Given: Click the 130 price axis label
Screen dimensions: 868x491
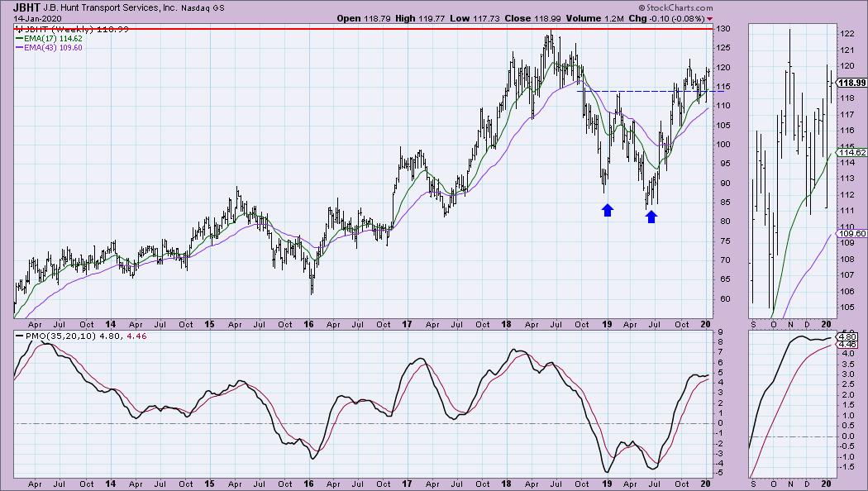Looking at the screenshot, I should (724, 29).
